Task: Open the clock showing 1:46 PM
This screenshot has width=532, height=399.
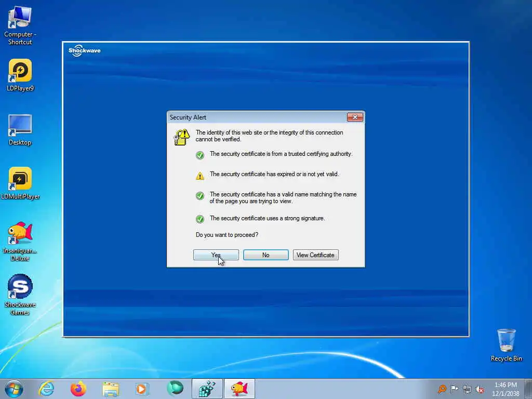Action: pos(506,389)
